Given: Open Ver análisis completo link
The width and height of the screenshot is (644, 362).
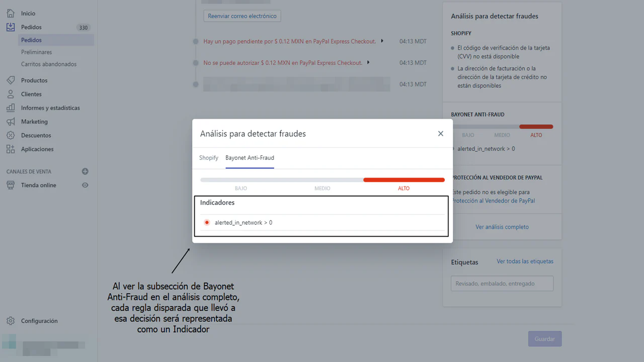Looking at the screenshot, I should tap(502, 227).
